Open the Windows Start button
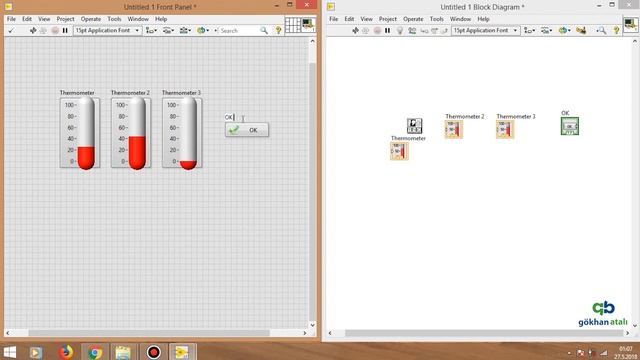 (x=9, y=352)
